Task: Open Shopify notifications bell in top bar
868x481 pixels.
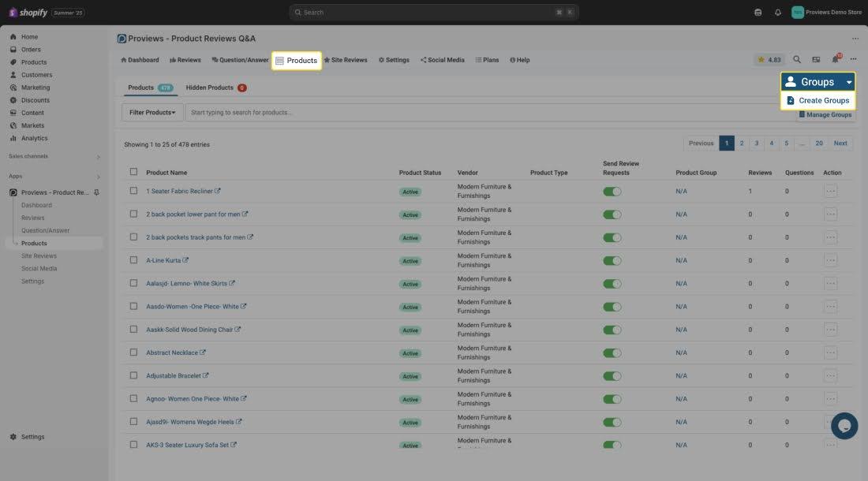Action: (777, 13)
